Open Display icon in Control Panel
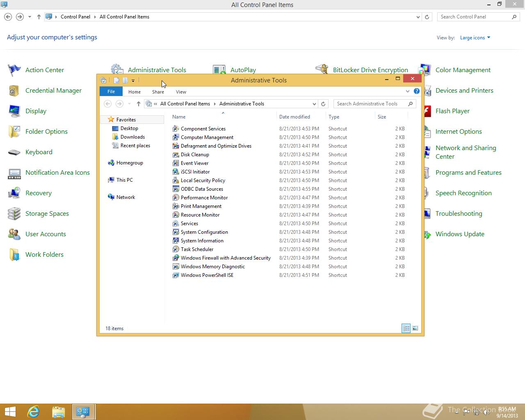Viewport: 525px width, 420px height. [x=14, y=111]
